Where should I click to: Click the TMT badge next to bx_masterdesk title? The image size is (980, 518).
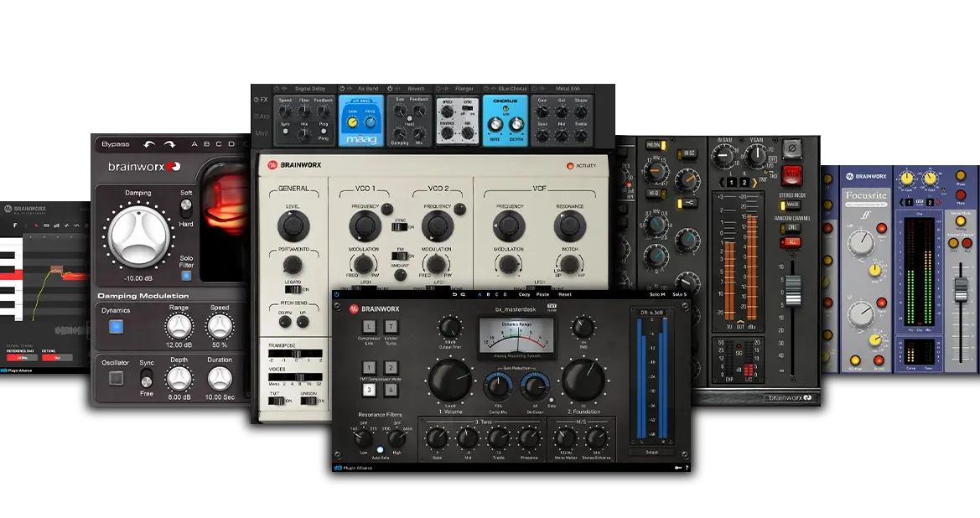552,306
